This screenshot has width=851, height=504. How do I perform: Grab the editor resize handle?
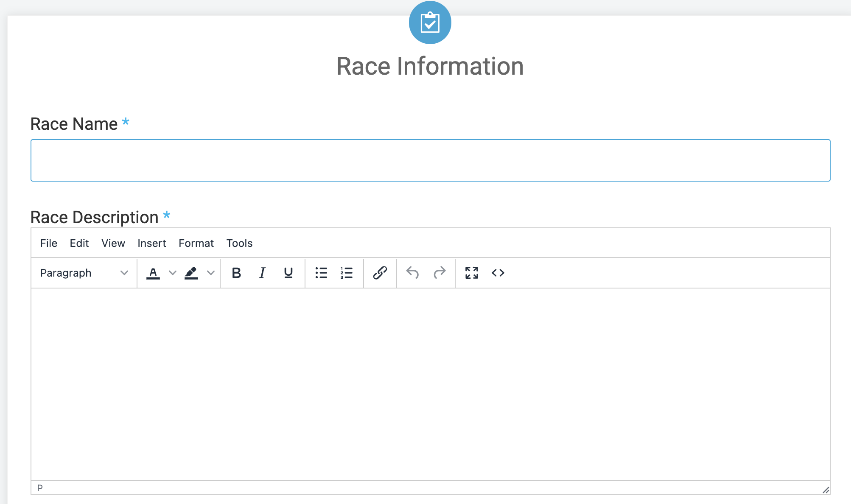coord(826,490)
